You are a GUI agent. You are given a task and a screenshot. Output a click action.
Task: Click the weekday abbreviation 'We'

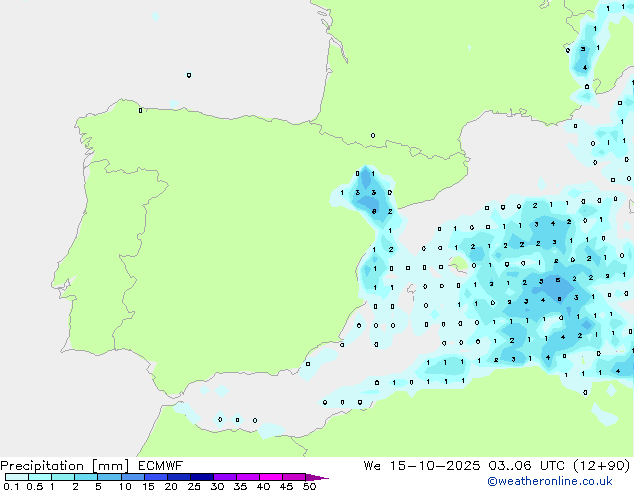pos(372,466)
